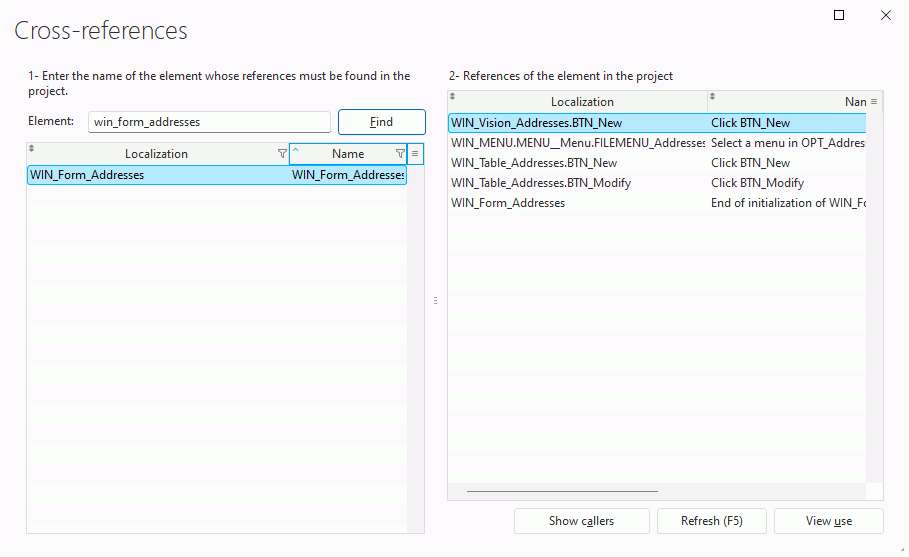Click the Find button
The width and height of the screenshot is (909, 557).
(x=381, y=122)
